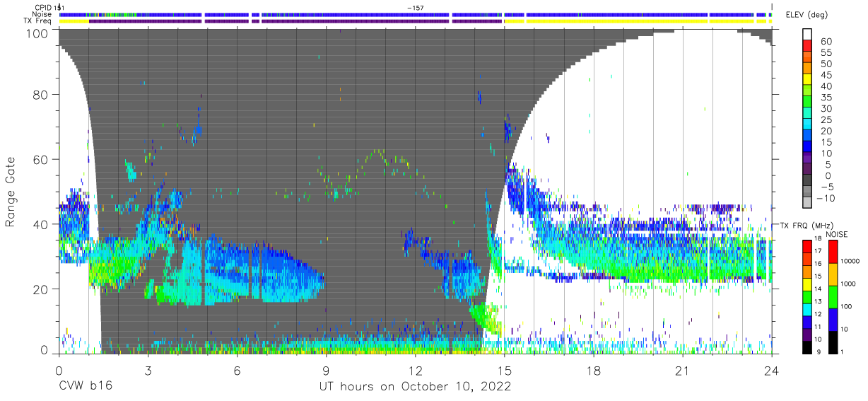868x401 pixels.
Task: Click the UT hours tick label '18'
Action: [594, 370]
